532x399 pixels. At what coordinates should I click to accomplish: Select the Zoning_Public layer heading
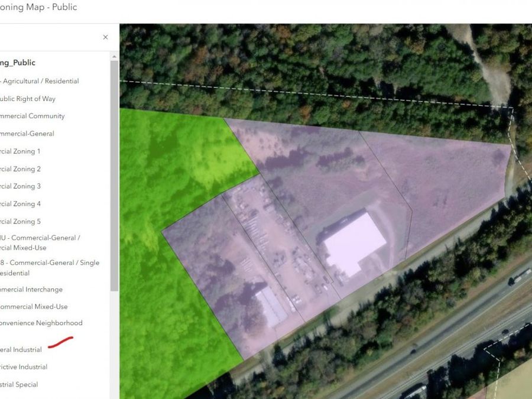click(x=18, y=63)
